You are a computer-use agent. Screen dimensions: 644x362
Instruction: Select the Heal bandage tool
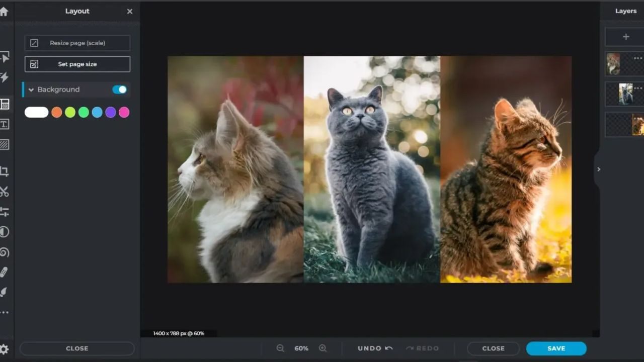(4, 272)
